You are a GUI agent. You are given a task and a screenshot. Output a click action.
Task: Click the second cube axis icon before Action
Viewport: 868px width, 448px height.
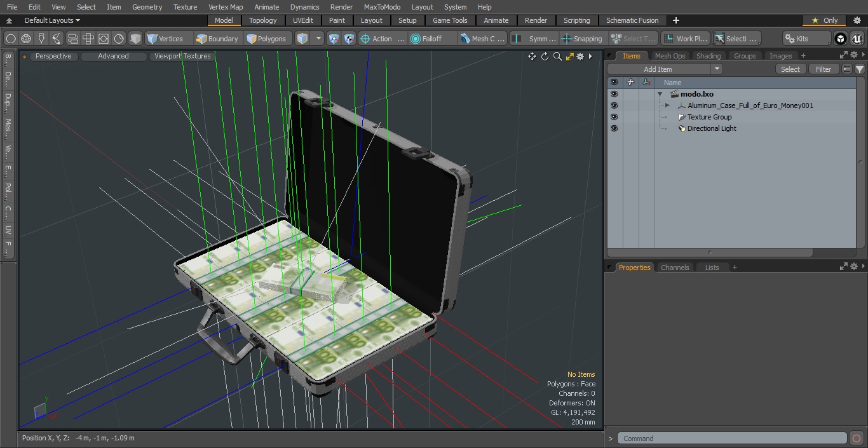pyautogui.click(x=349, y=39)
